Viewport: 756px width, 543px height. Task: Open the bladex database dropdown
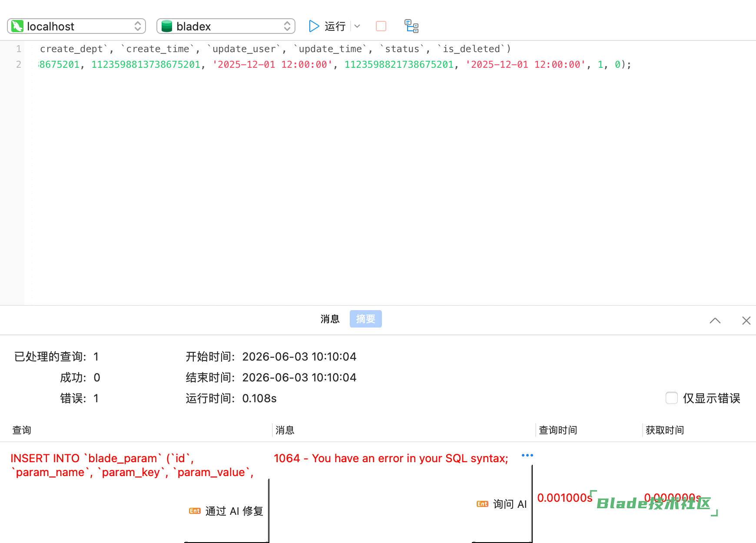(x=226, y=26)
